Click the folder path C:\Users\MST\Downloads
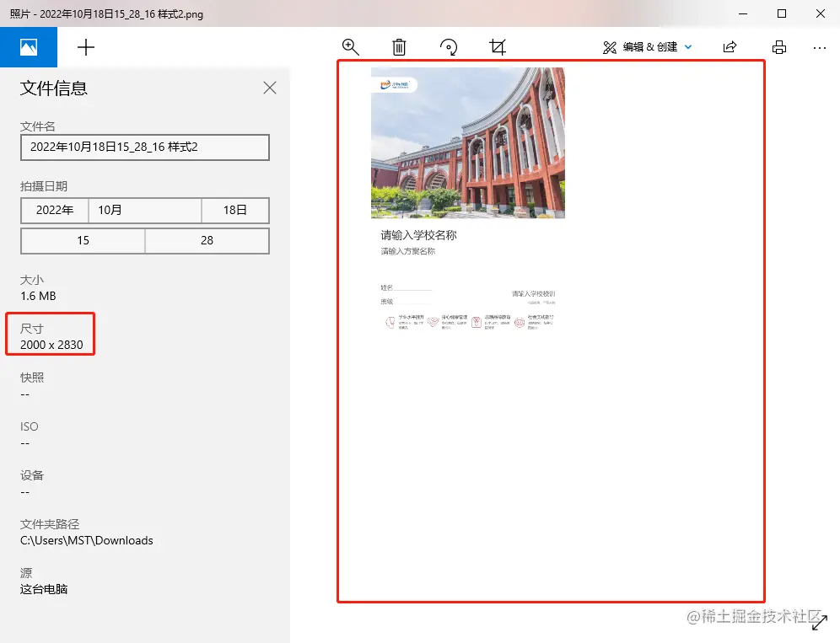This screenshot has width=840, height=643. pyautogui.click(x=87, y=540)
